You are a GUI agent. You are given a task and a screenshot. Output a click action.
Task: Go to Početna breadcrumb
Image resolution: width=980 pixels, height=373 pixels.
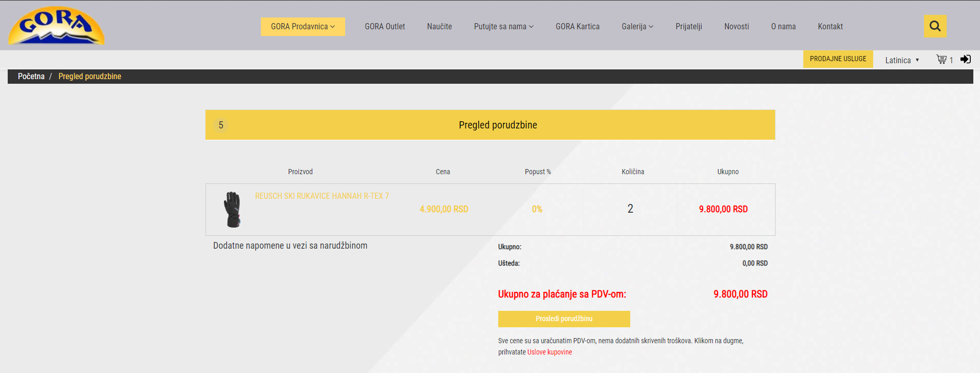[31, 77]
